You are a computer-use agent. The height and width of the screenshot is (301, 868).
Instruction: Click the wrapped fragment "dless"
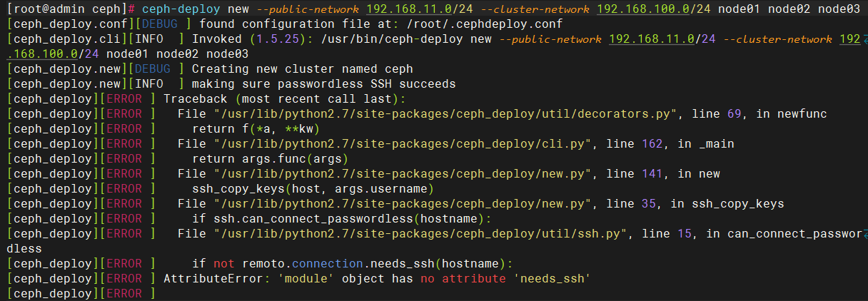(x=24, y=249)
